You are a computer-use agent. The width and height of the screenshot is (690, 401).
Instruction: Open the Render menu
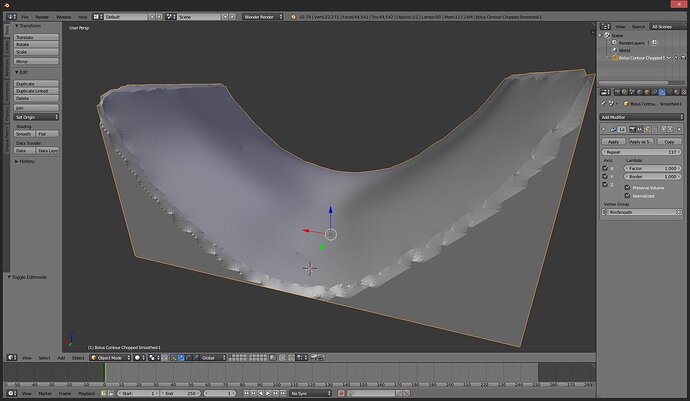click(42, 17)
